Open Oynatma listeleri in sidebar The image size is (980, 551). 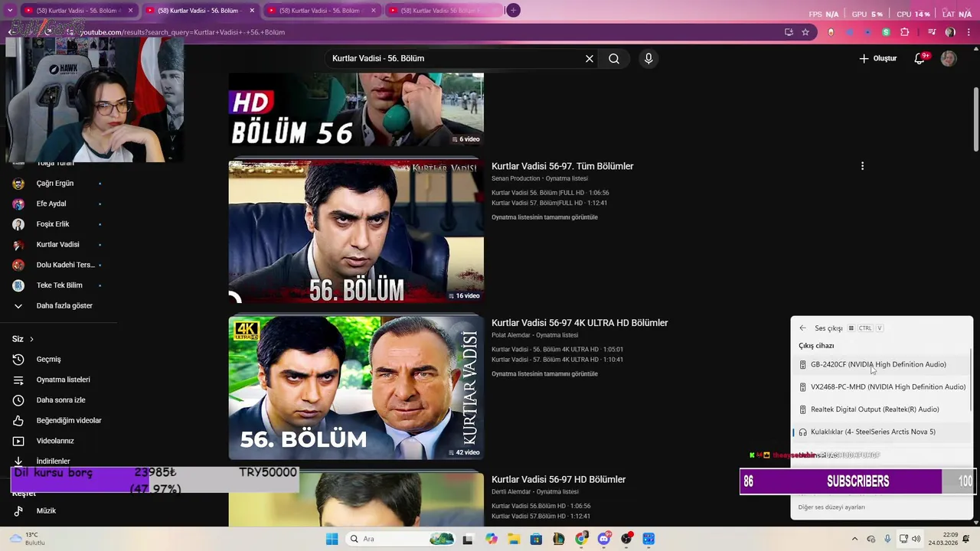tap(63, 380)
